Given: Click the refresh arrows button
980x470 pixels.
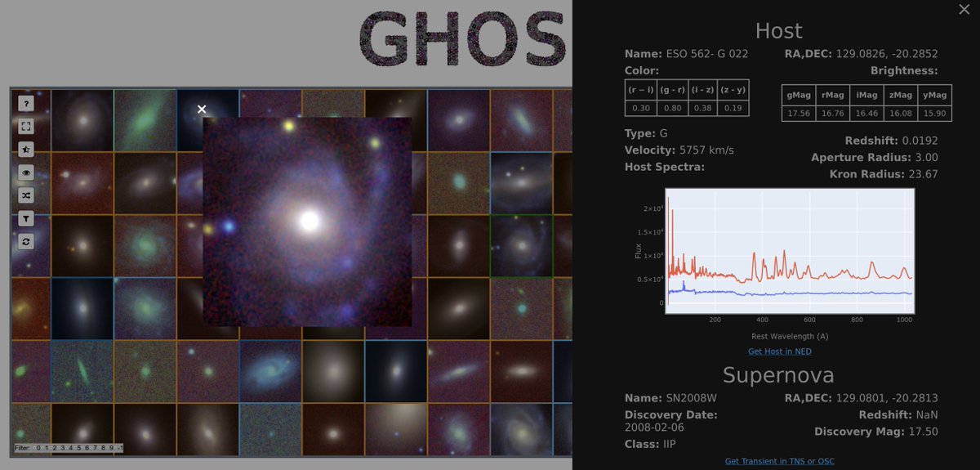Looking at the screenshot, I should tap(26, 242).
